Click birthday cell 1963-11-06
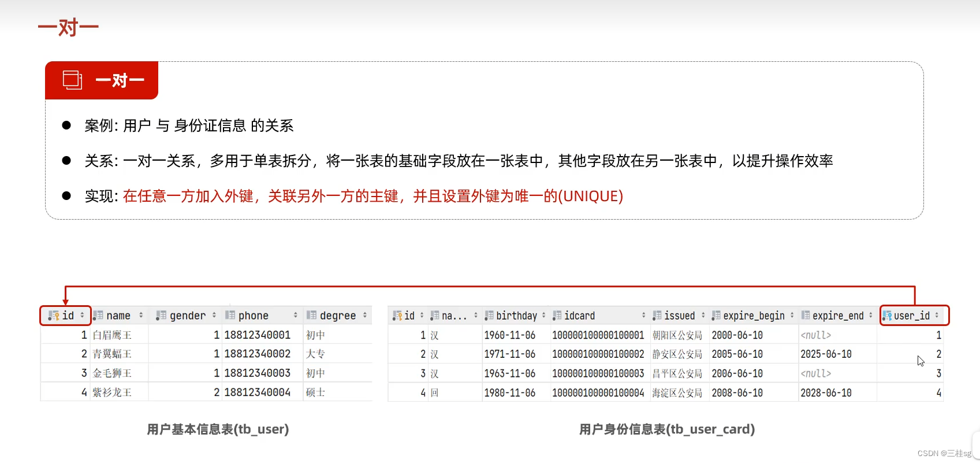 (x=510, y=373)
